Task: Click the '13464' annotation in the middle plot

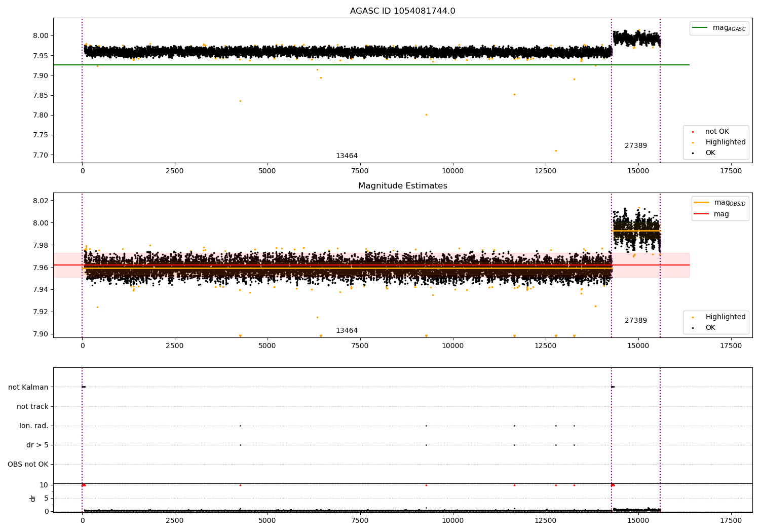Action: click(347, 330)
